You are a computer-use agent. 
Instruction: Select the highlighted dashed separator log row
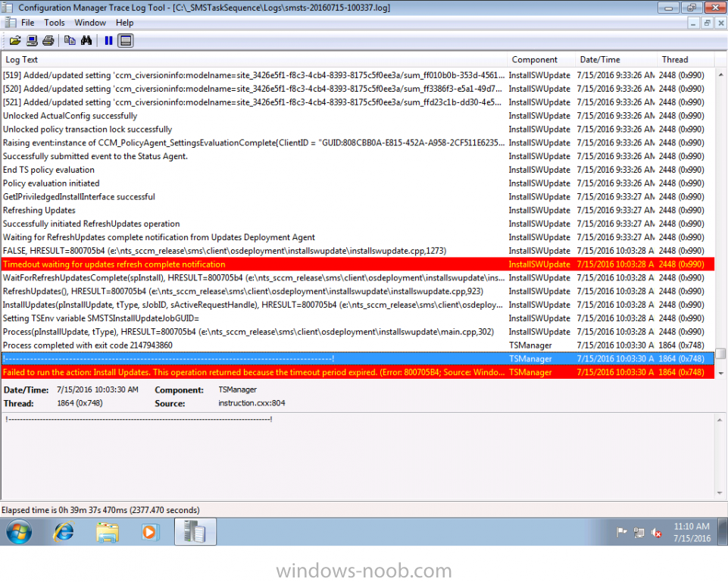point(358,359)
